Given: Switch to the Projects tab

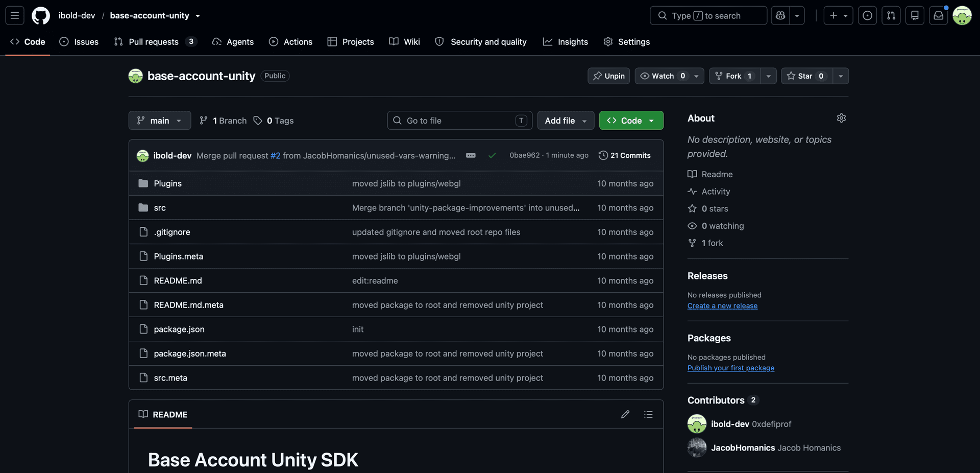Looking at the screenshot, I should point(351,42).
